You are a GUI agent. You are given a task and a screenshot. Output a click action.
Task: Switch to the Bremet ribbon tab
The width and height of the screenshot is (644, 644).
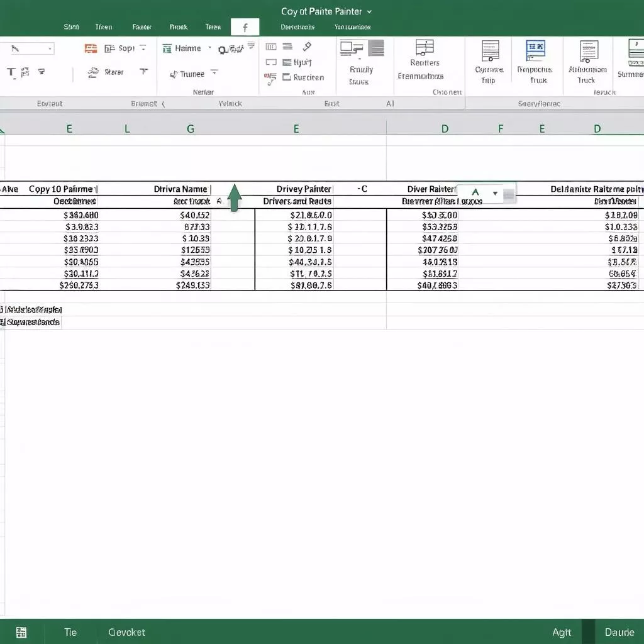144,104
